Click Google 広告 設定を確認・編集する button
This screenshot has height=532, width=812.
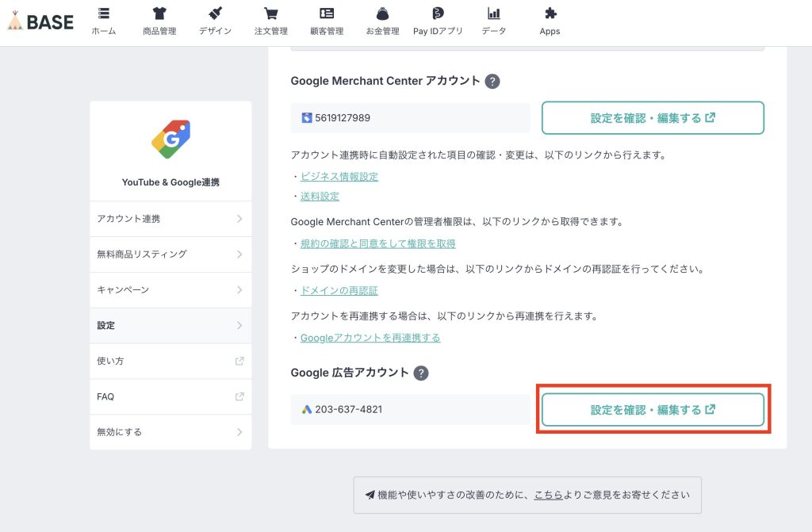coord(653,410)
